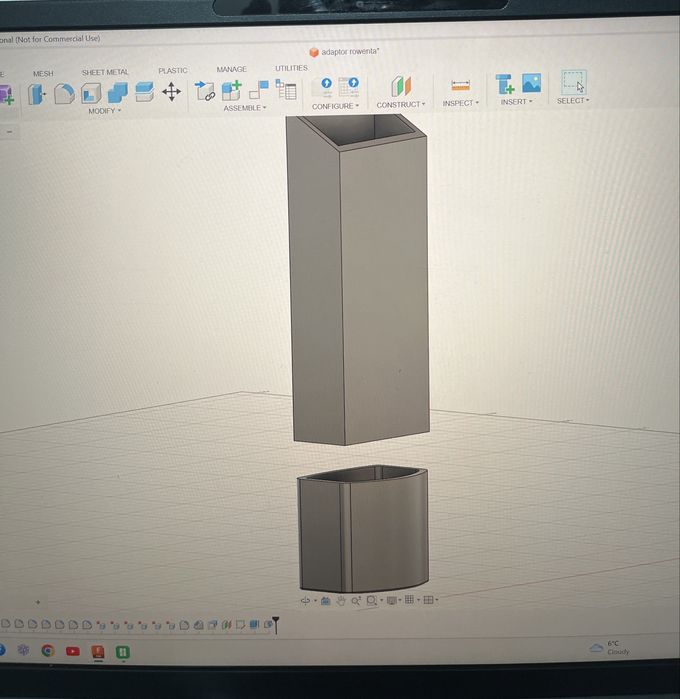The width and height of the screenshot is (680, 699).
Task: Open the INSERT dropdown
Action: [x=516, y=102]
